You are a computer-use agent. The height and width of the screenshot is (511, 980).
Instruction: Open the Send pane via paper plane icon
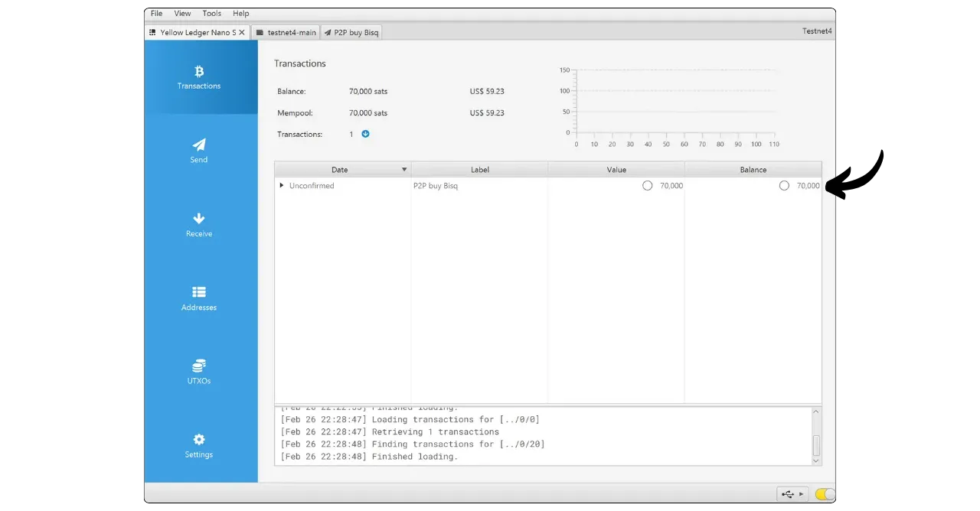[x=199, y=150]
